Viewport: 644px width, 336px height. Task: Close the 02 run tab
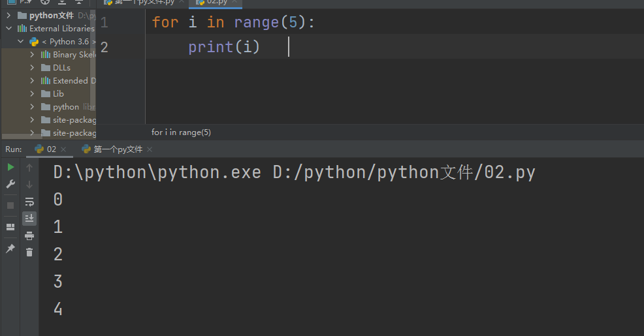pos(63,149)
